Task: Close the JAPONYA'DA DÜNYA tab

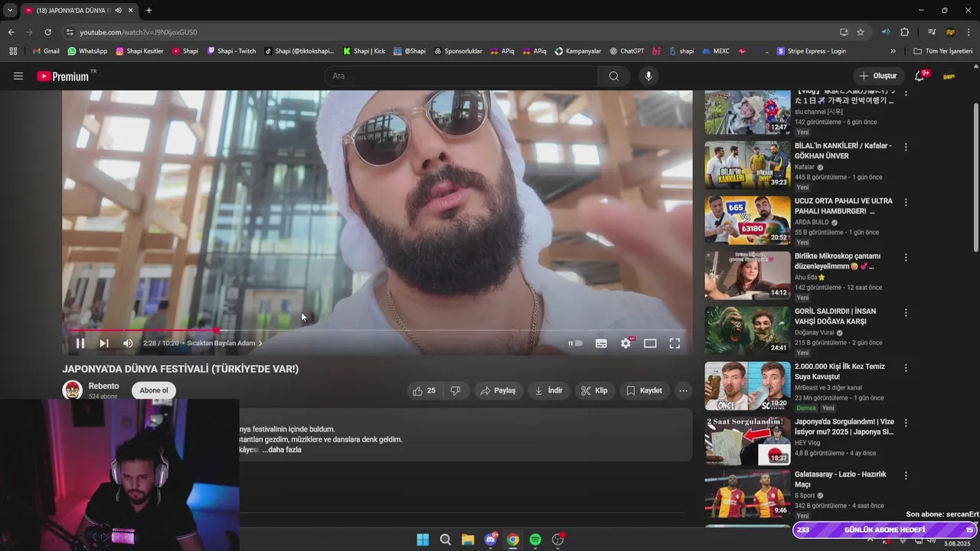Action: coord(131,10)
